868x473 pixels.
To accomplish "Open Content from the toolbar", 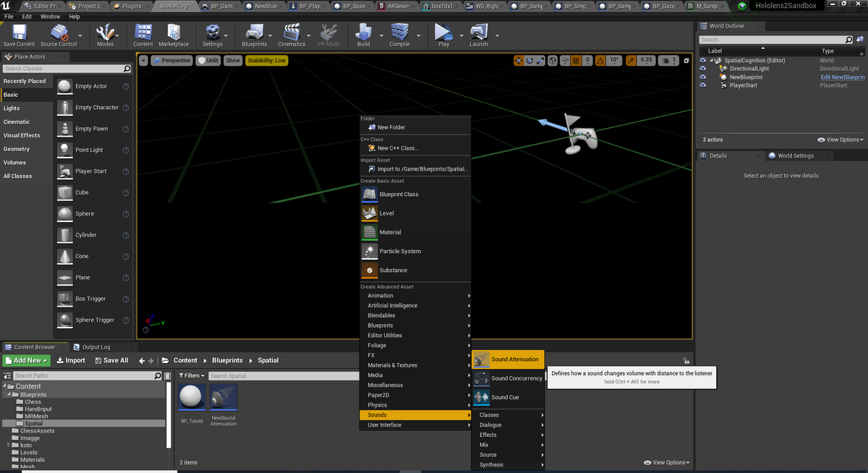I will pos(143,35).
